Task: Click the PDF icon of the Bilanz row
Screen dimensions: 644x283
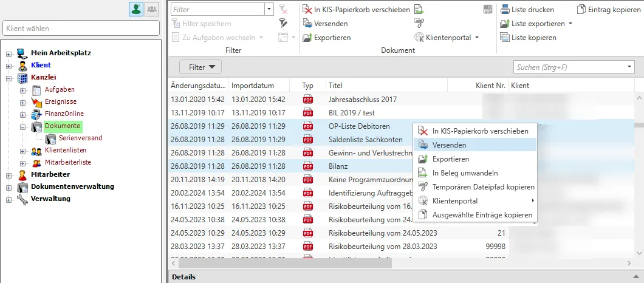Action: [307, 166]
